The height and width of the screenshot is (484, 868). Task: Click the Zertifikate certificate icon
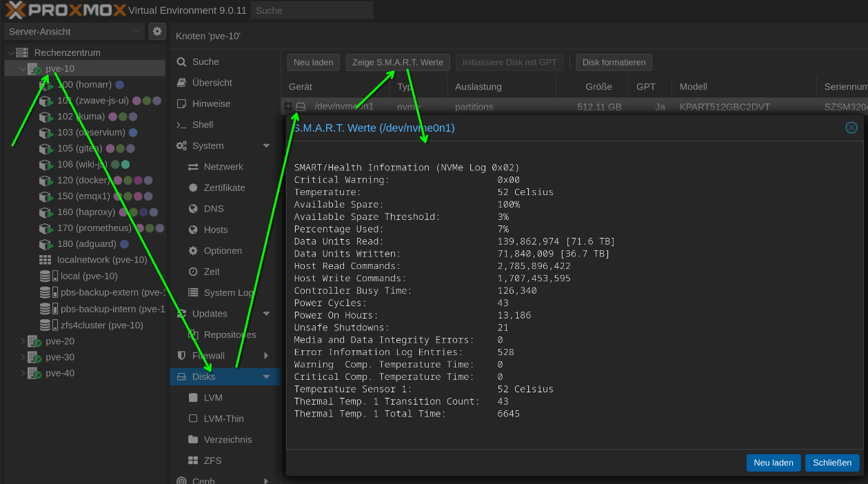pyautogui.click(x=193, y=188)
